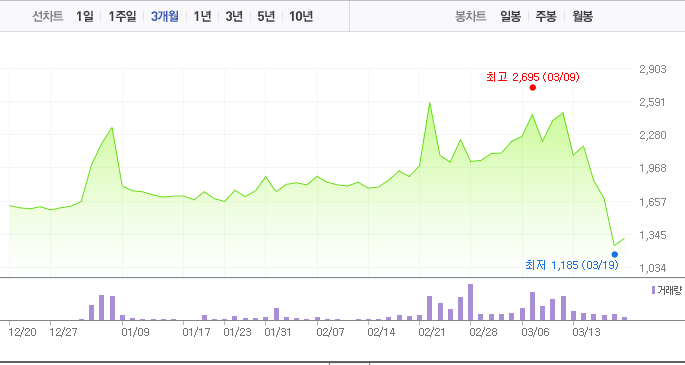Screen dimensions: 685x365
Task: Open the 5년 chart period
Action: (x=266, y=17)
